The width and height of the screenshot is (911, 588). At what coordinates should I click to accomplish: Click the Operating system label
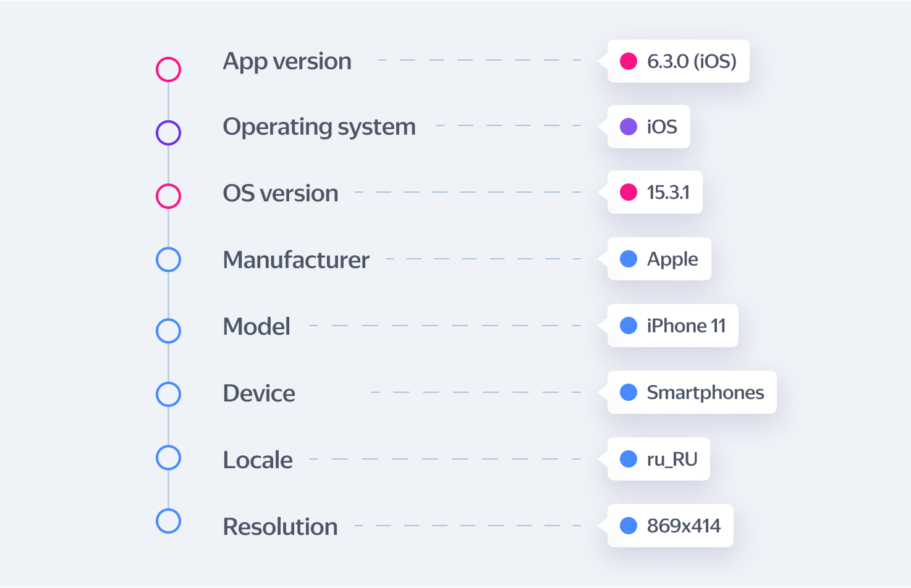tap(319, 127)
